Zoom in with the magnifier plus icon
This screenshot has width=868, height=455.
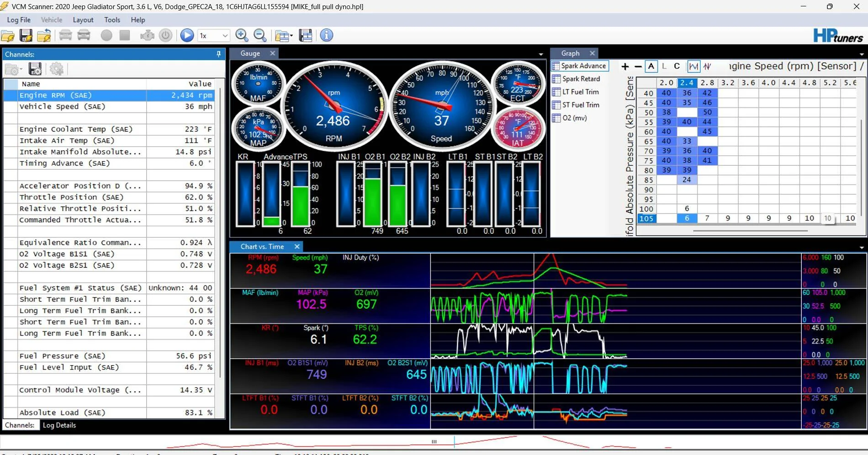(x=242, y=35)
